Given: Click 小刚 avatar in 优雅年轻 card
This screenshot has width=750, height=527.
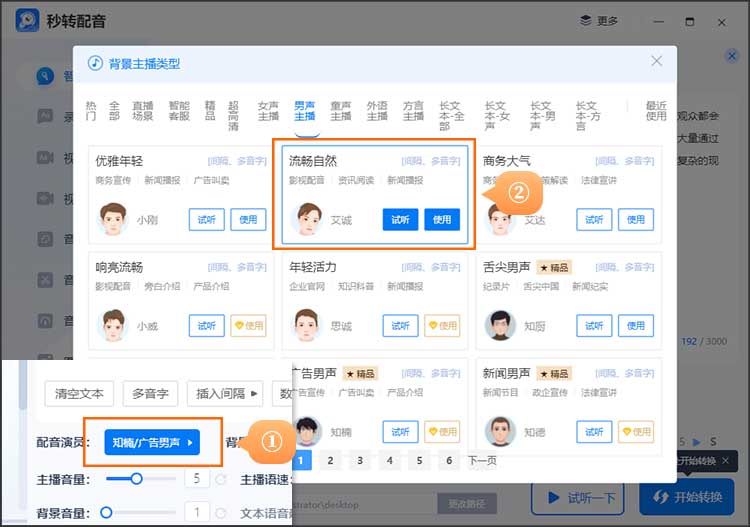Looking at the screenshot, I should click(x=113, y=220).
